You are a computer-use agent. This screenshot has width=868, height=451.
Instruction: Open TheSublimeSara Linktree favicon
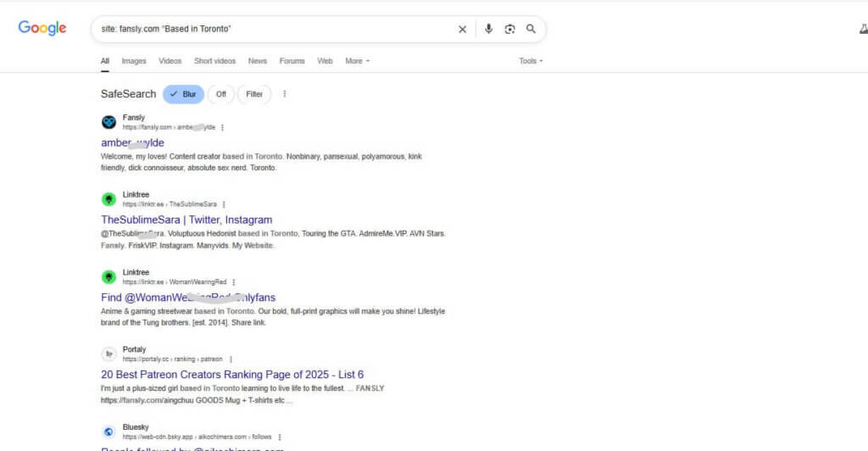[108, 198]
